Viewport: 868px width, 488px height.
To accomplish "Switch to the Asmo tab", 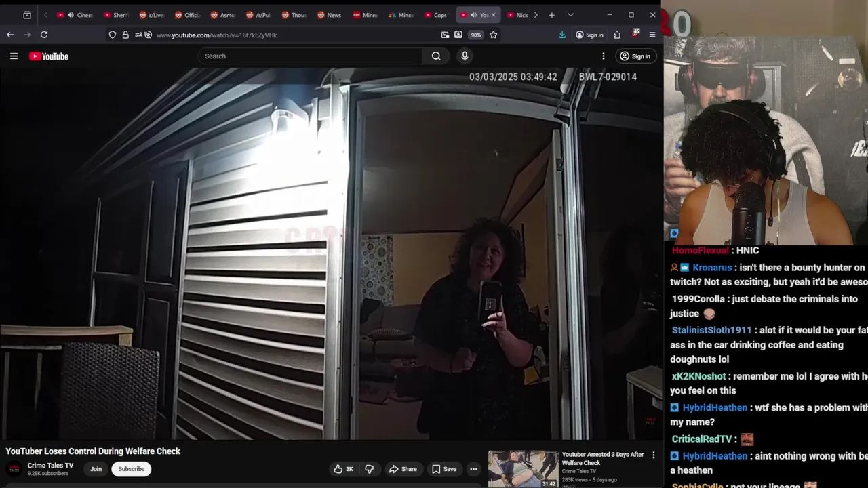I will pyautogui.click(x=223, y=15).
